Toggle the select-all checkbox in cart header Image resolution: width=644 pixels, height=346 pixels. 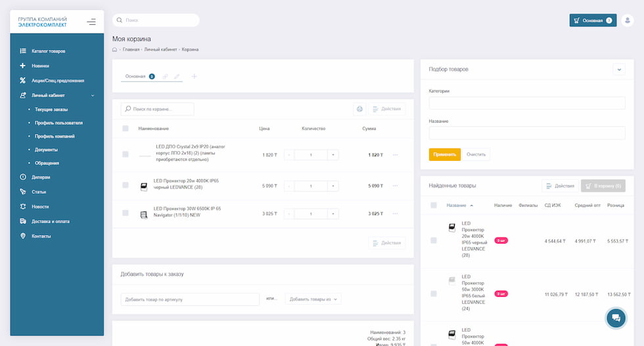coord(126,129)
